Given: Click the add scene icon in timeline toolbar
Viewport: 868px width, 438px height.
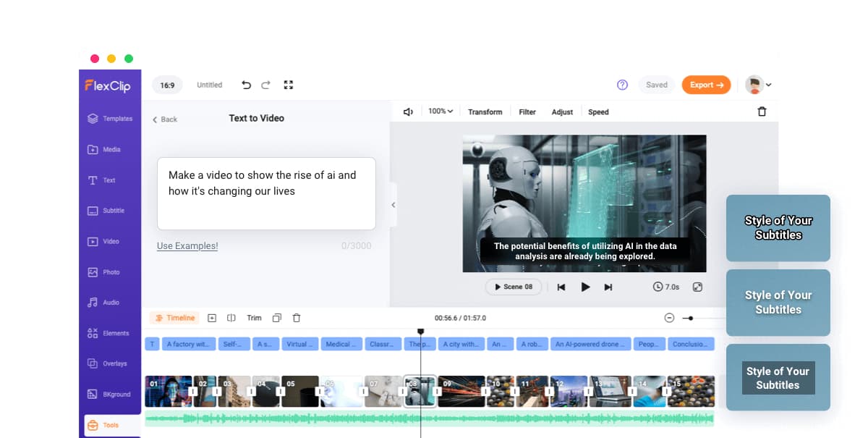Looking at the screenshot, I should (212, 318).
